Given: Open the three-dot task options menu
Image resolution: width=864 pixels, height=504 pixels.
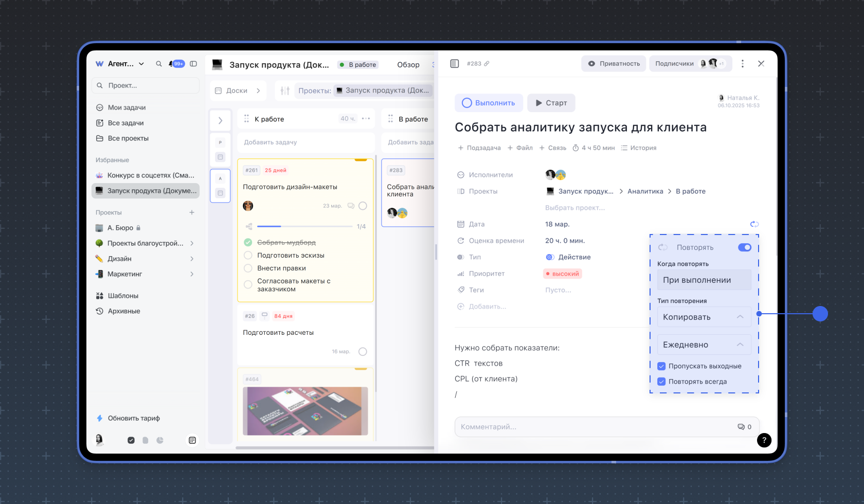Looking at the screenshot, I should pos(742,64).
